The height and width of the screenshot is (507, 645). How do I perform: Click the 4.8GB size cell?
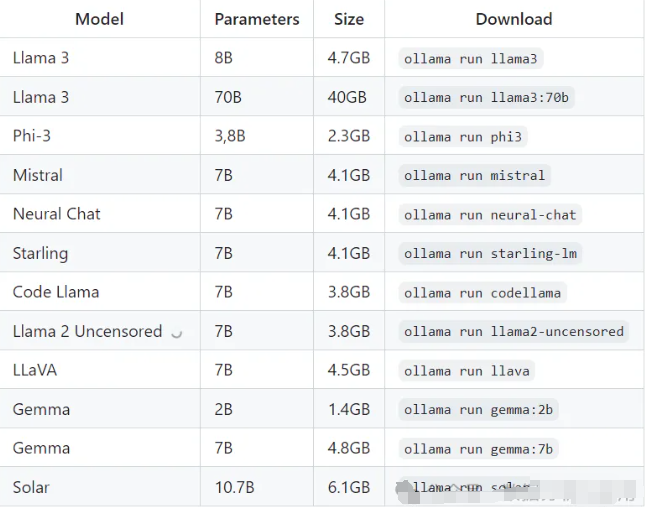pyautogui.click(x=349, y=448)
